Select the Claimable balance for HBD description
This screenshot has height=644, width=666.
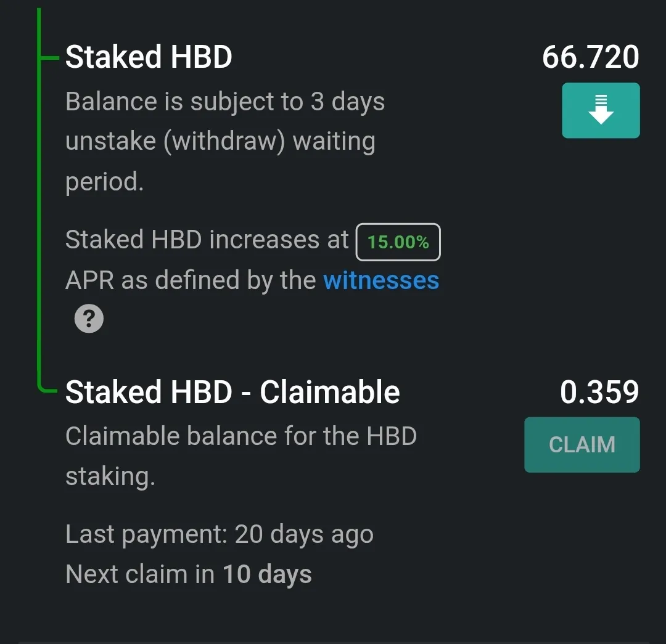pos(241,456)
